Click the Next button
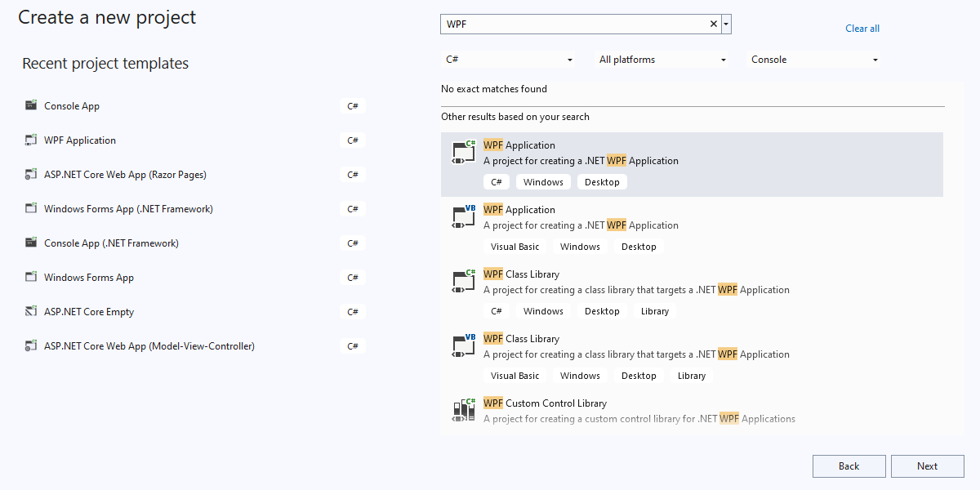Image resolution: width=980 pixels, height=490 pixels. pyautogui.click(x=927, y=466)
